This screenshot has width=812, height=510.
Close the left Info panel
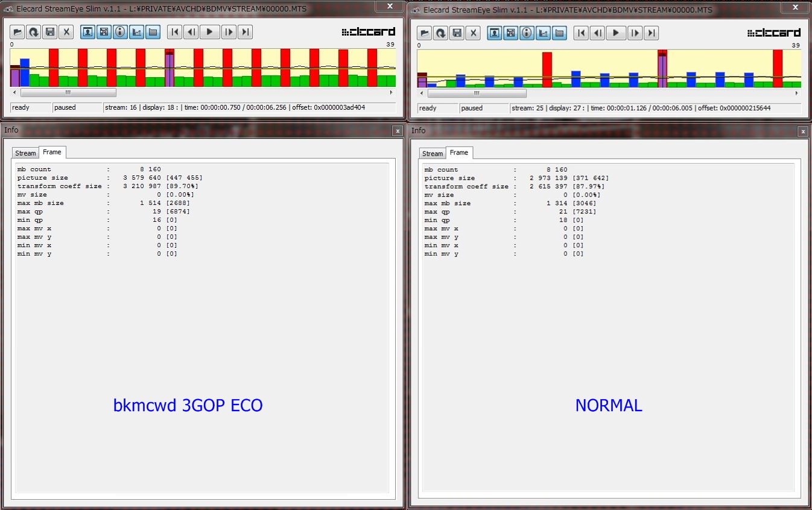(397, 130)
